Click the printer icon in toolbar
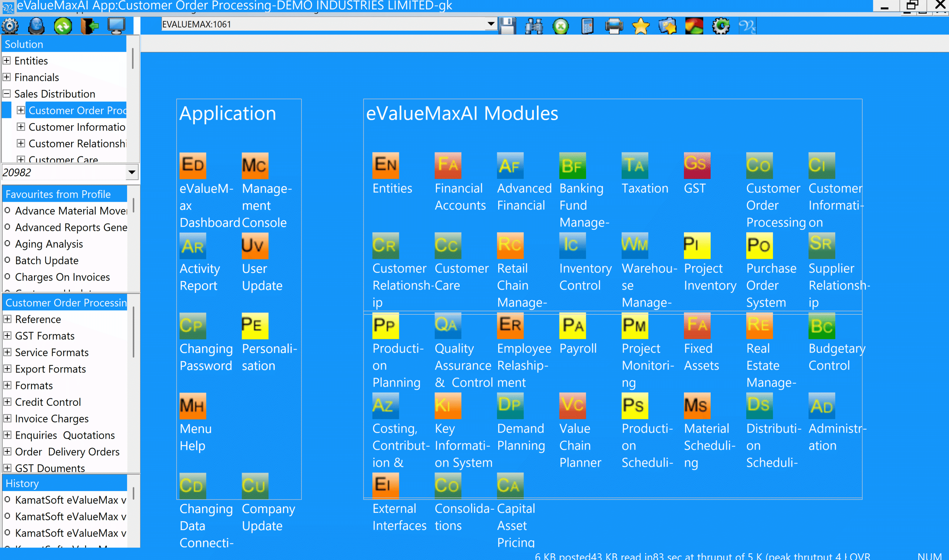949x560 pixels. [614, 26]
